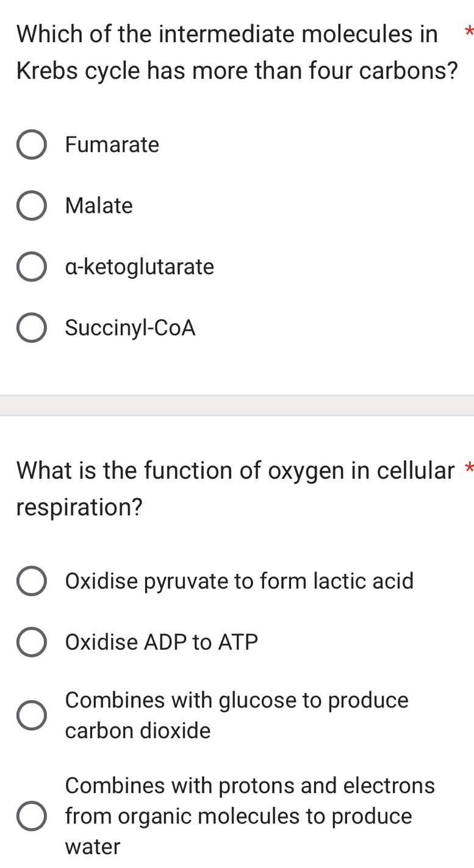This screenshot has width=474, height=868.
Task: Select the Succinyl-CoA answer
Action: (32, 328)
